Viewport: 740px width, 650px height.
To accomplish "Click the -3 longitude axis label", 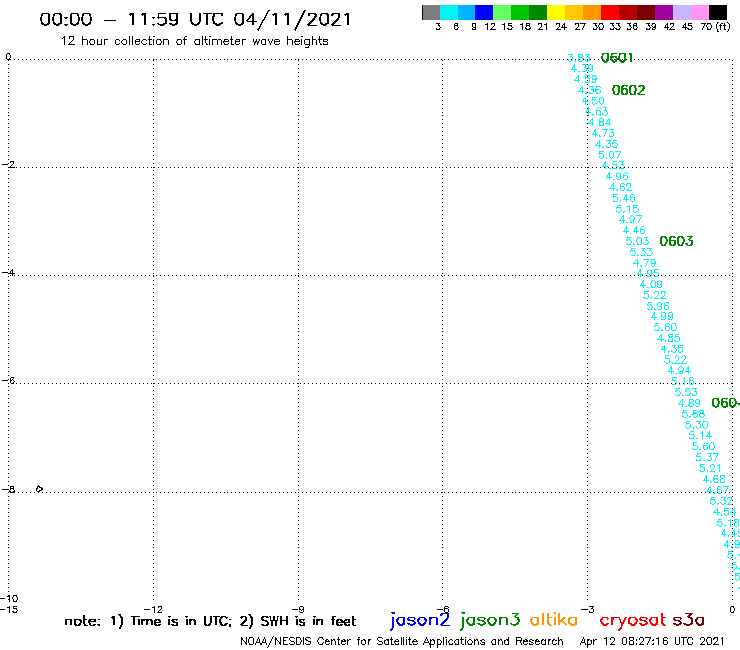I will 588,609.
